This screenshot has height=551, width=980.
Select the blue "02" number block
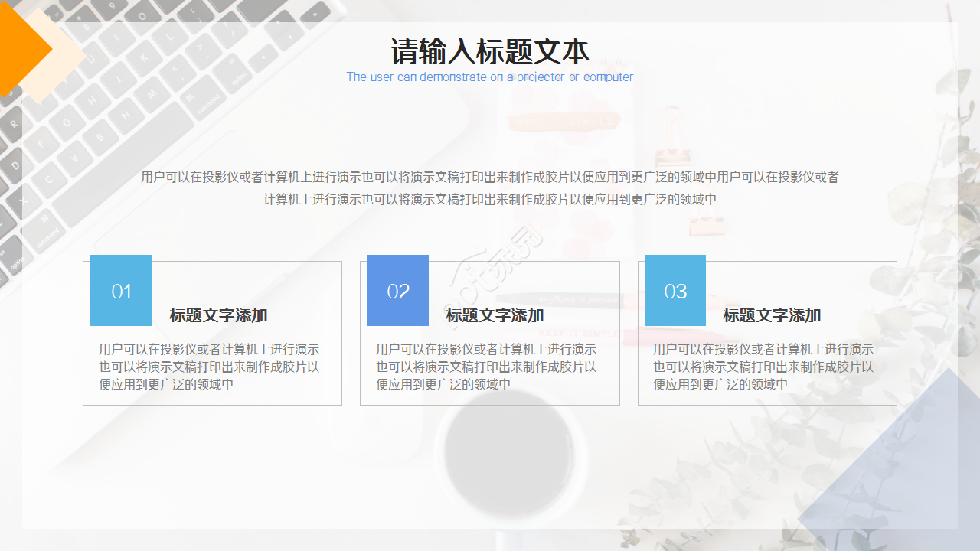[397, 290]
